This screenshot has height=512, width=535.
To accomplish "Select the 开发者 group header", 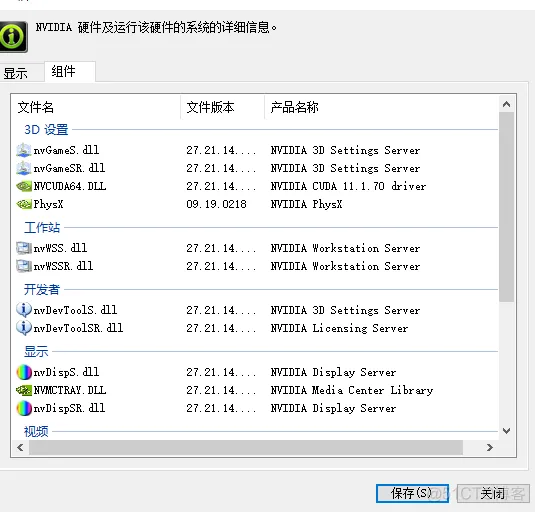I will 42,290.
